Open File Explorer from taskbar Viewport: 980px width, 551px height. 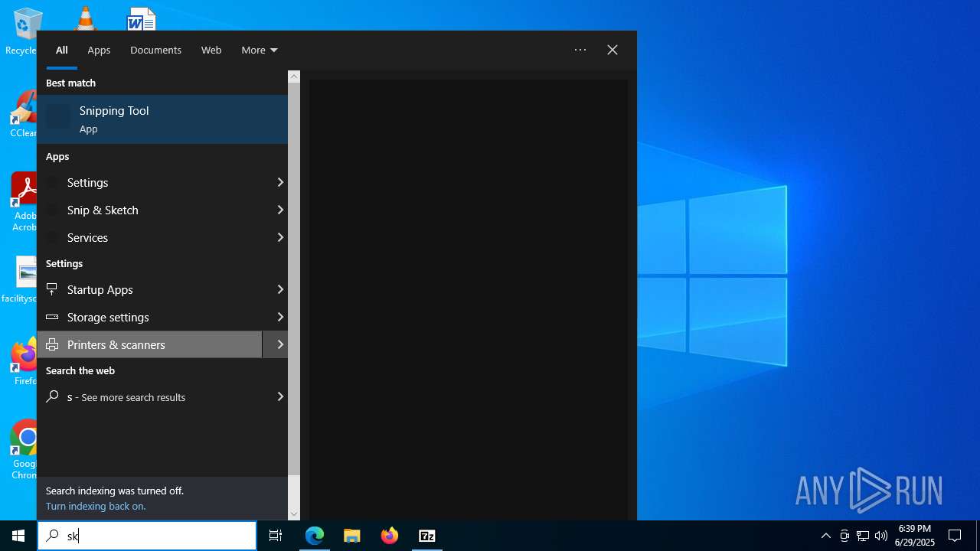352,536
